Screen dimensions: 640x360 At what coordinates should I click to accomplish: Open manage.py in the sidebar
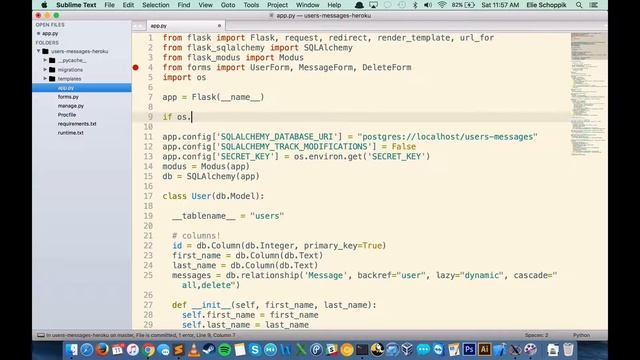pos(71,106)
